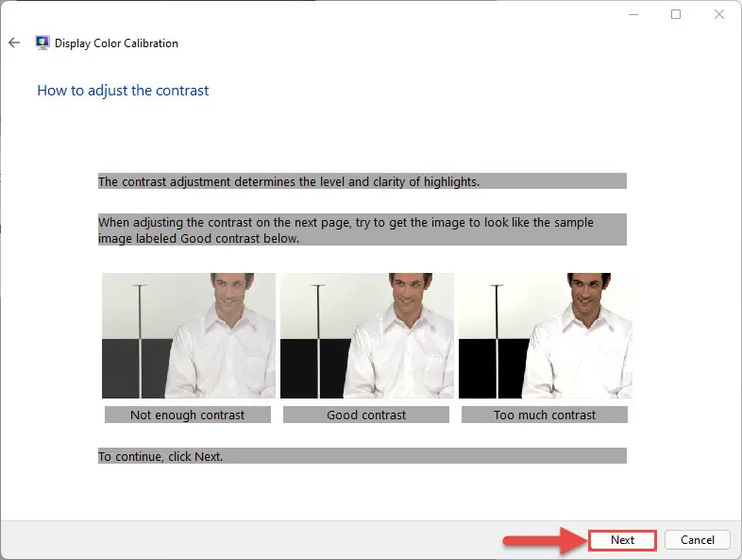
Task: Minimize the Display Color Calibration window
Action: click(x=632, y=14)
